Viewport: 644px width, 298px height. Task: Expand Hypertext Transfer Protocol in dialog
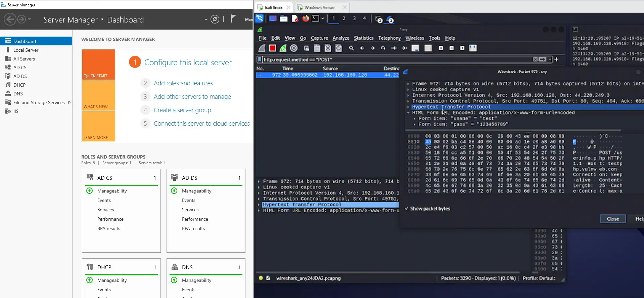[408, 107]
